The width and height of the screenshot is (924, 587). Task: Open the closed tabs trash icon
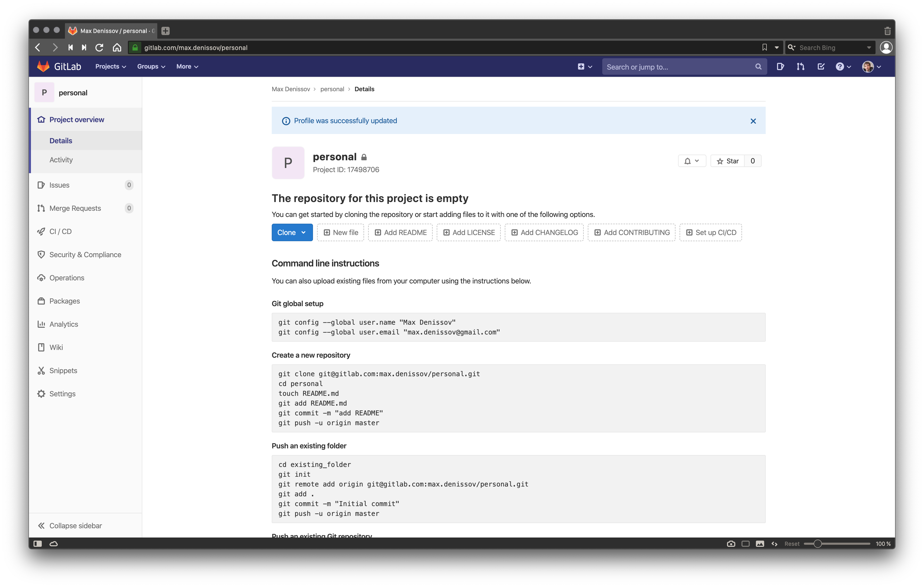[887, 31]
